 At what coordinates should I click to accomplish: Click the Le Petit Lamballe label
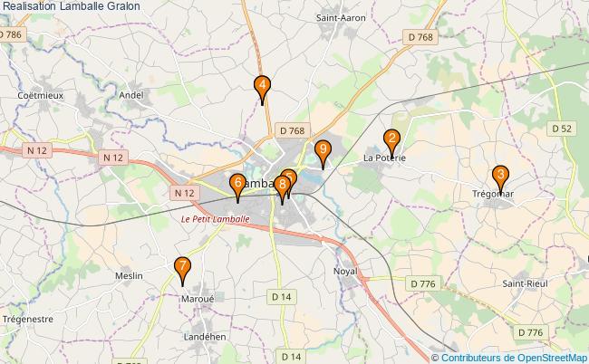click(216, 219)
